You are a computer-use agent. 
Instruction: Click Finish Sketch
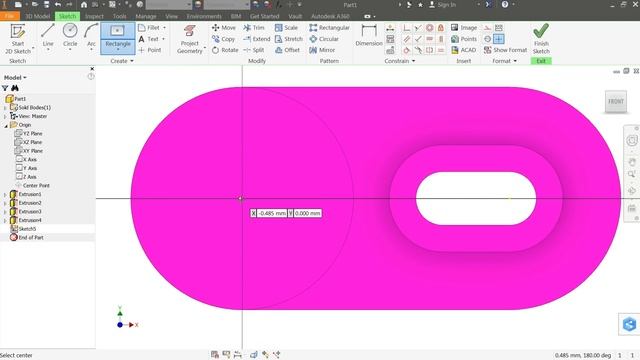point(541,39)
